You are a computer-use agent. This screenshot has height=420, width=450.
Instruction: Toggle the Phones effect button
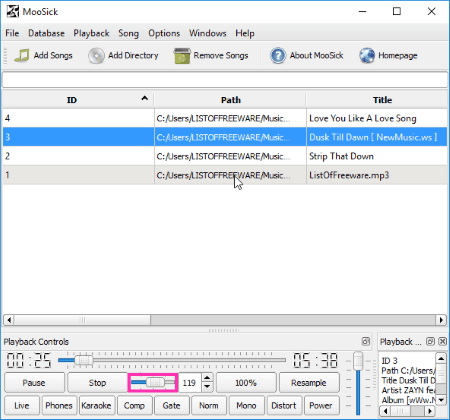pos(59,405)
